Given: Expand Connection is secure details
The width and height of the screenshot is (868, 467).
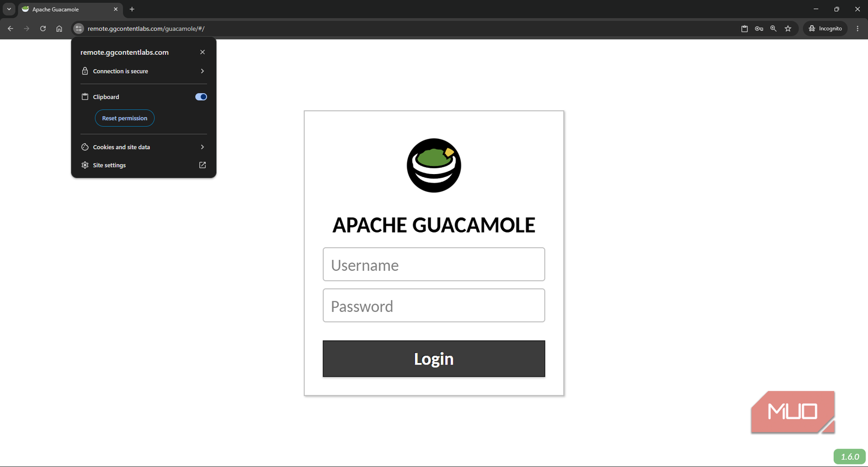Looking at the screenshot, I should tap(144, 71).
